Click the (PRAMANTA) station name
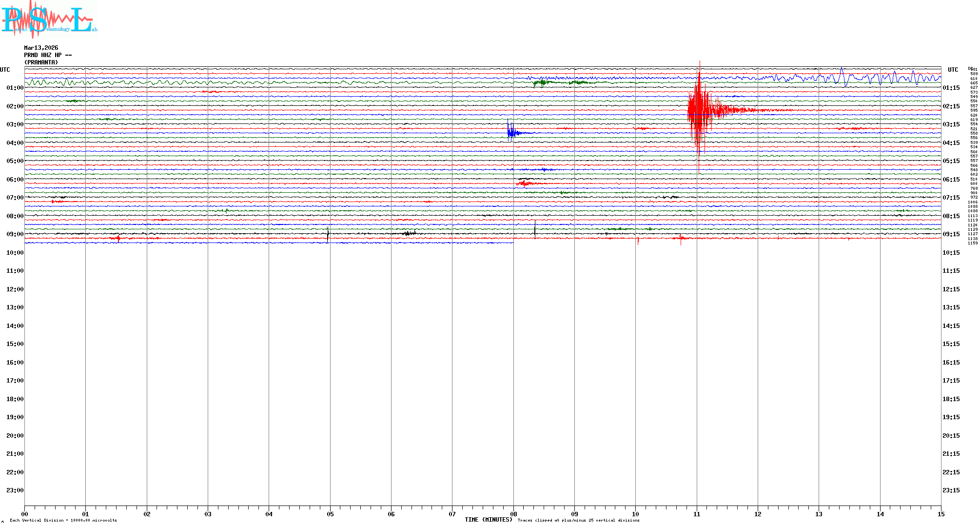Image resolution: width=980 pixels, height=527 pixels. tap(41, 62)
